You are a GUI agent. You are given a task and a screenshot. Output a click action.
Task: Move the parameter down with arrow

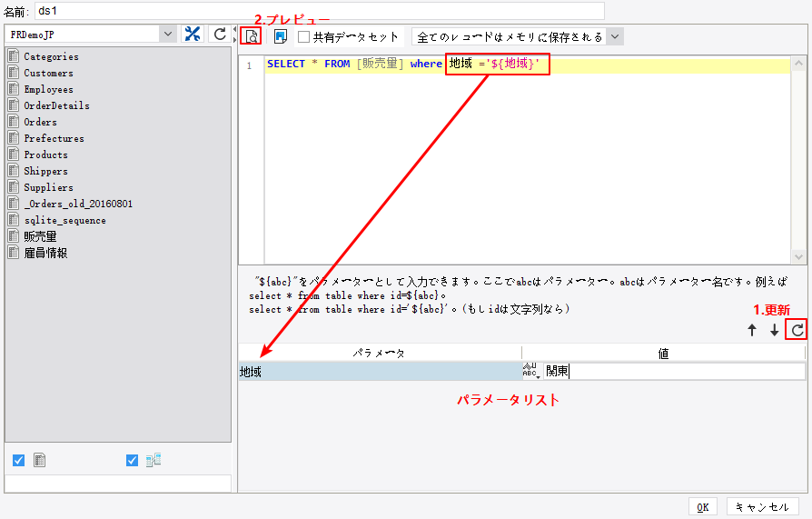(x=774, y=331)
